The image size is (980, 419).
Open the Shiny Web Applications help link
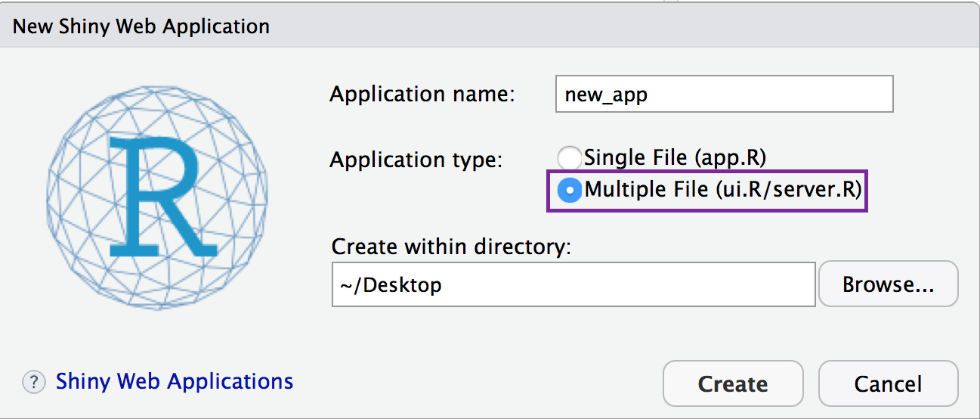tap(175, 381)
